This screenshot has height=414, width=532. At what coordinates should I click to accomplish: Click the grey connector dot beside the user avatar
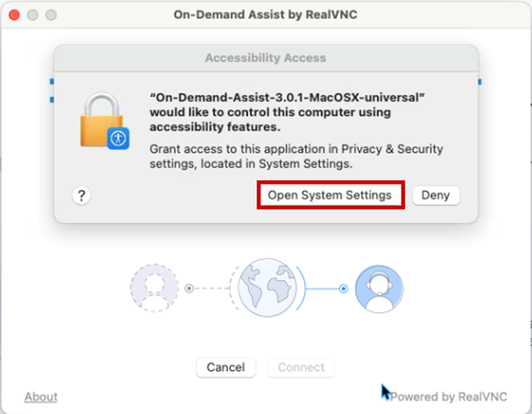pos(189,289)
